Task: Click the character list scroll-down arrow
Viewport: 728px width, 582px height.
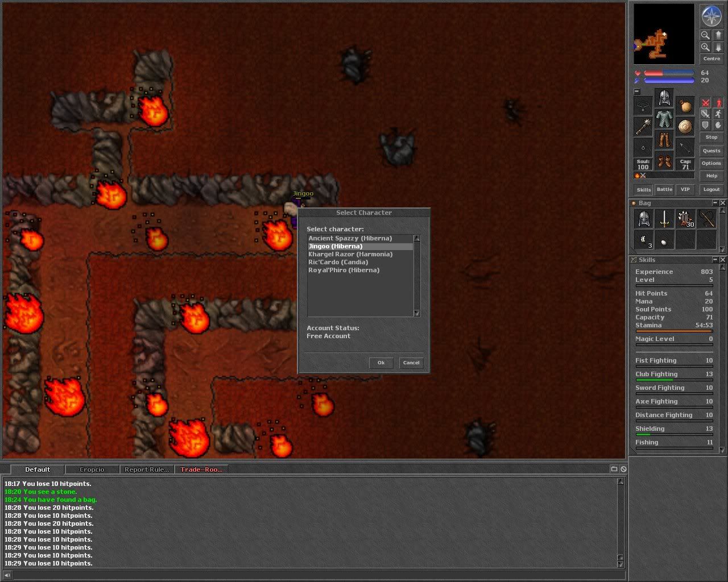Action: pos(417,313)
